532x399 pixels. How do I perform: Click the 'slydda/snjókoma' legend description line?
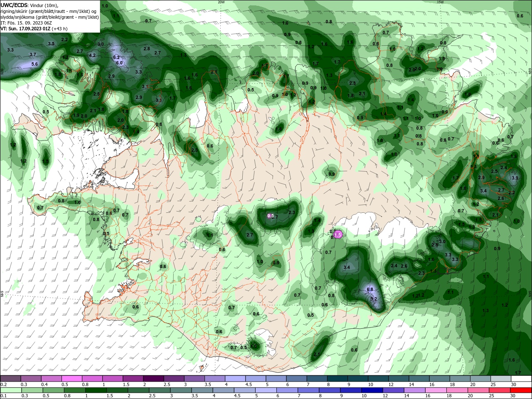[x=49, y=17]
